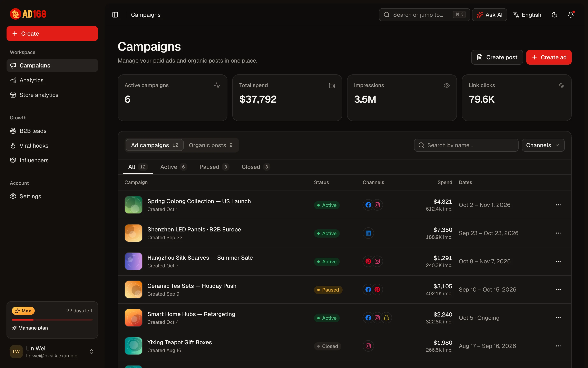Click the plan usage progress bar
The height and width of the screenshot is (368, 588).
click(x=52, y=320)
